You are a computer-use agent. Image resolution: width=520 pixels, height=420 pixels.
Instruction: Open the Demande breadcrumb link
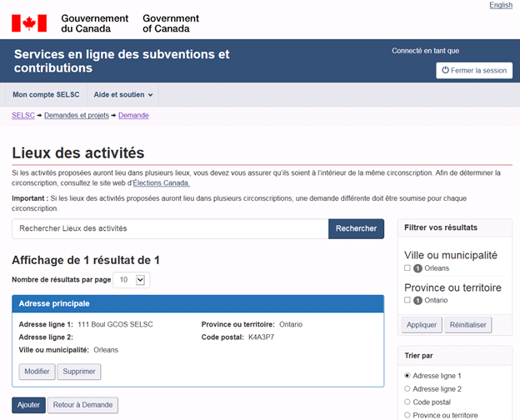pos(133,116)
